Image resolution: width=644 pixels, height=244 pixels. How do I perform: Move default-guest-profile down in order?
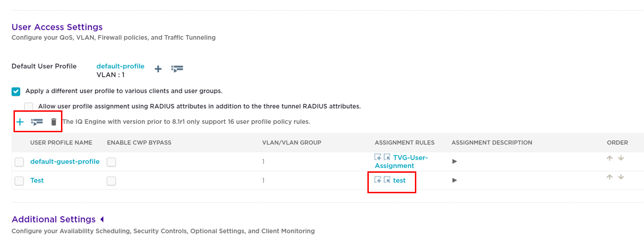pyautogui.click(x=621, y=158)
